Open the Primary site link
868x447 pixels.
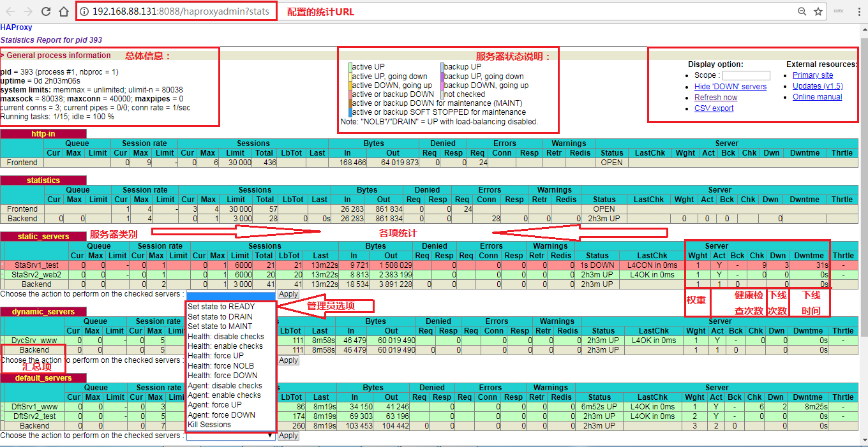[812, 75]
